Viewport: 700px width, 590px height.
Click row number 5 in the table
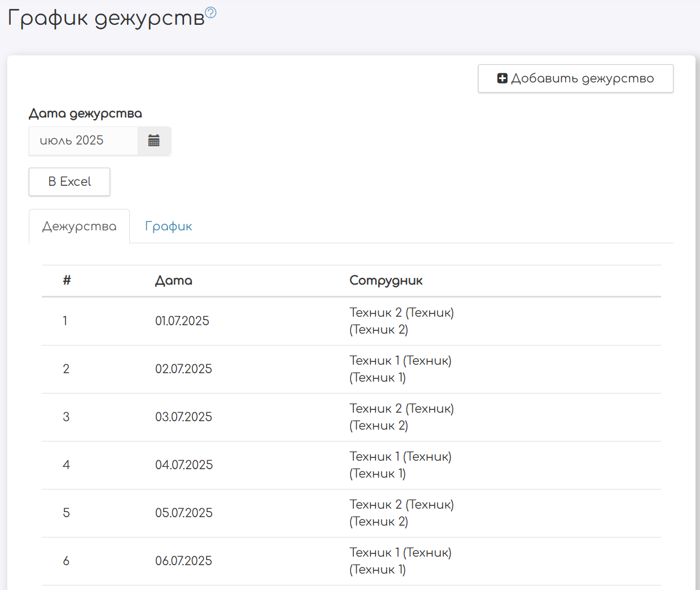point(66,513)
